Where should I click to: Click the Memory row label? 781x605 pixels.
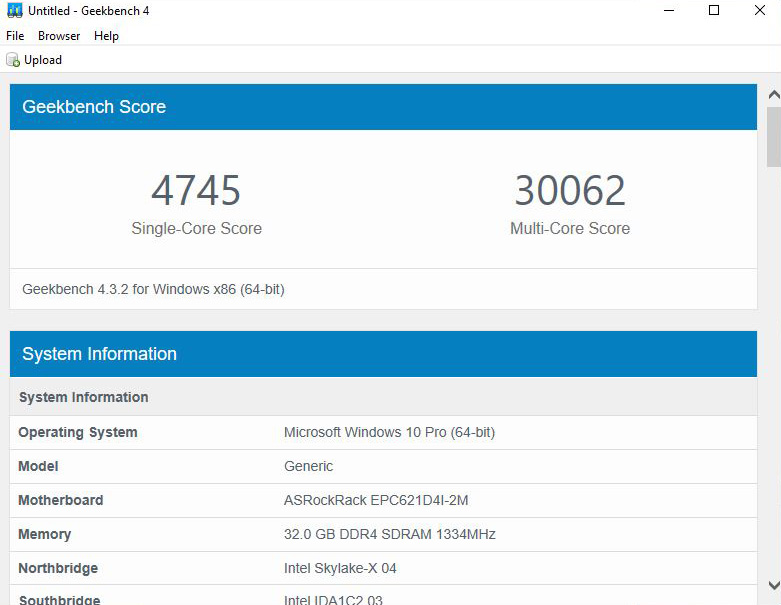[45, 534]
